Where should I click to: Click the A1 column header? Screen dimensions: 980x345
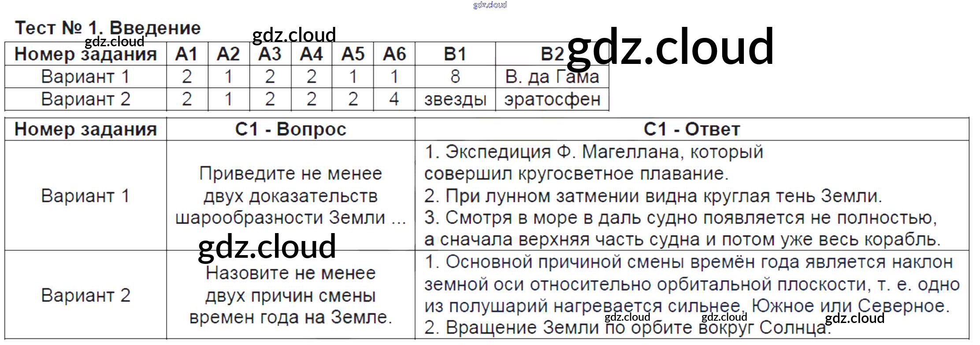(186, 54)
